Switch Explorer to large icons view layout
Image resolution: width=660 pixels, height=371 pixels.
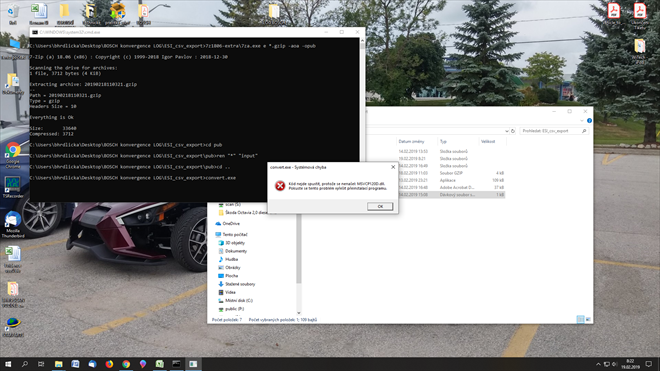pos(588,320)
